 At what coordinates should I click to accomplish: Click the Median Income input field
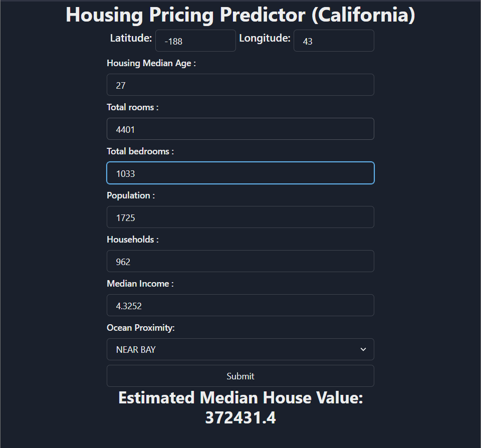coord(240,305)
